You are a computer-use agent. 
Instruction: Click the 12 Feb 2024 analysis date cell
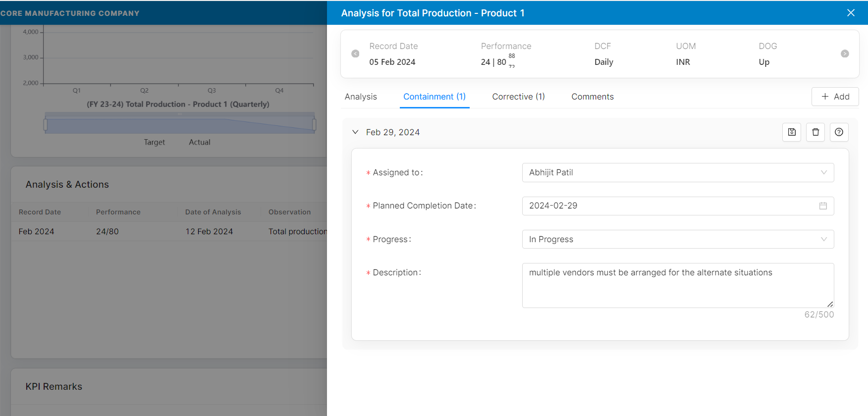coord(209,231)
